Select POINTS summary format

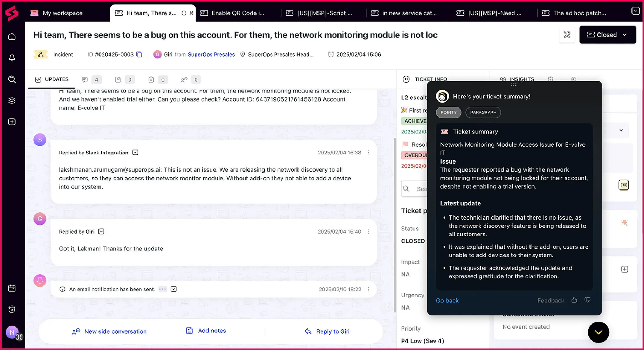click(448, 112)
